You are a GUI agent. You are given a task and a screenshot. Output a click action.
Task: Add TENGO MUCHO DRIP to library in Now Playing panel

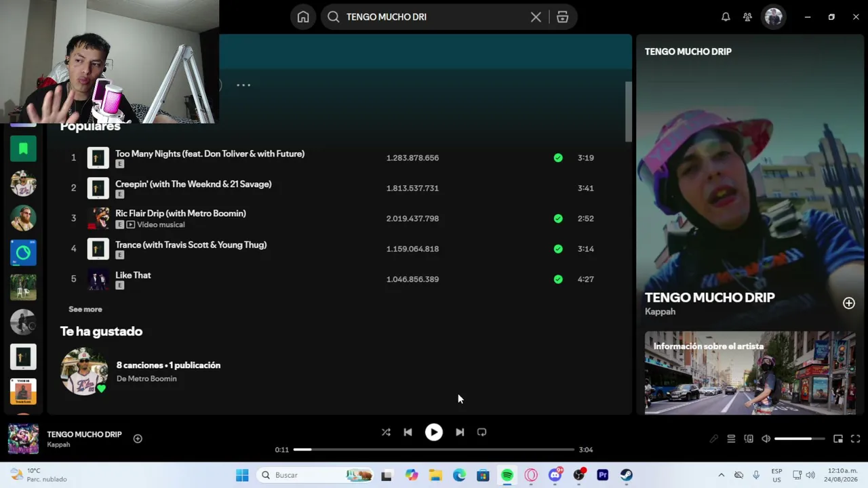[849, 303]
